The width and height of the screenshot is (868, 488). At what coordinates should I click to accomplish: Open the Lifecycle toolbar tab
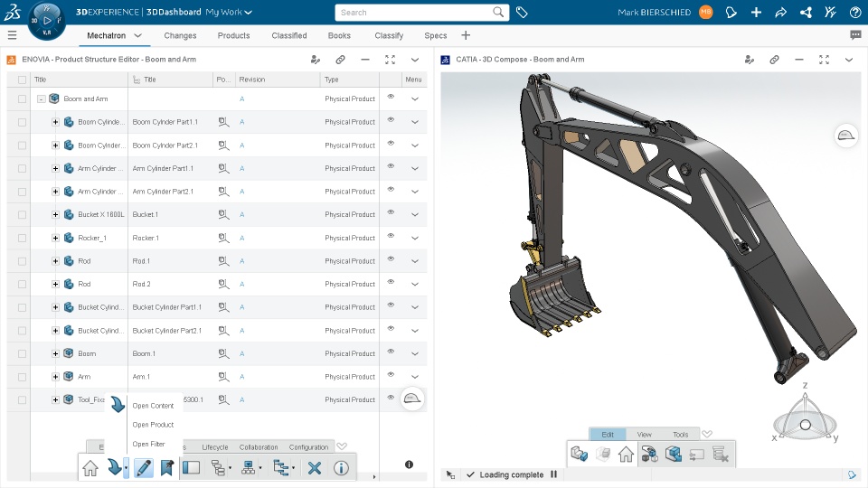215,447
